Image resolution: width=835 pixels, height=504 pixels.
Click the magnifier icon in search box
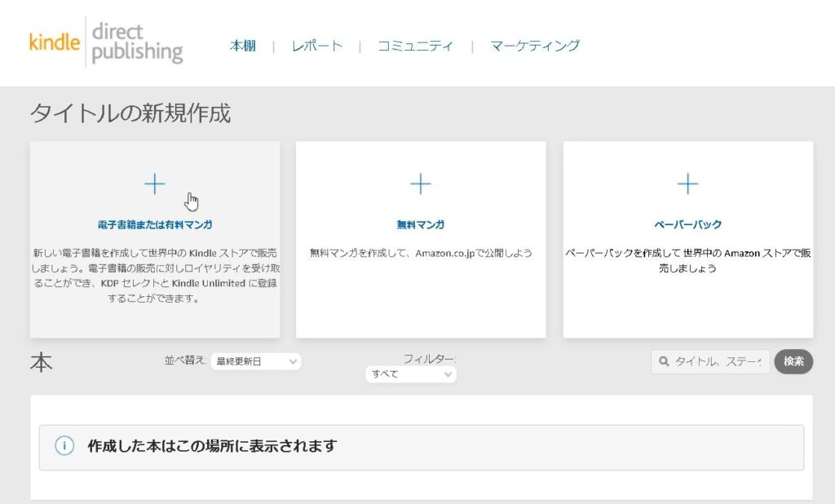tap(664, 361)
